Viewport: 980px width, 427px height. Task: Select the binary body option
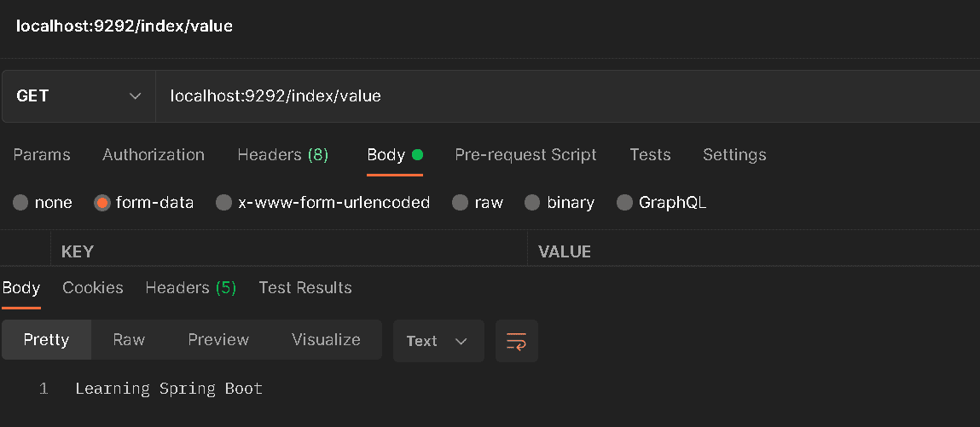pos(532,203)
